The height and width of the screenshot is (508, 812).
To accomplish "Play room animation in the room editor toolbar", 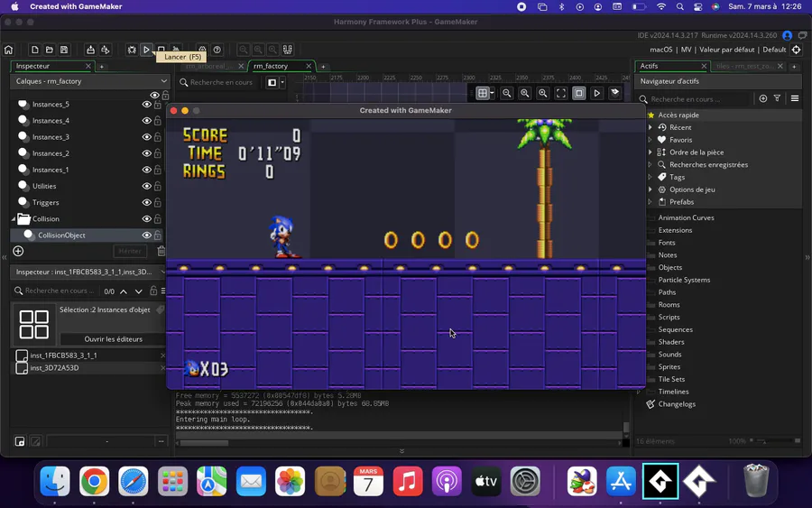I will point(597,93).
